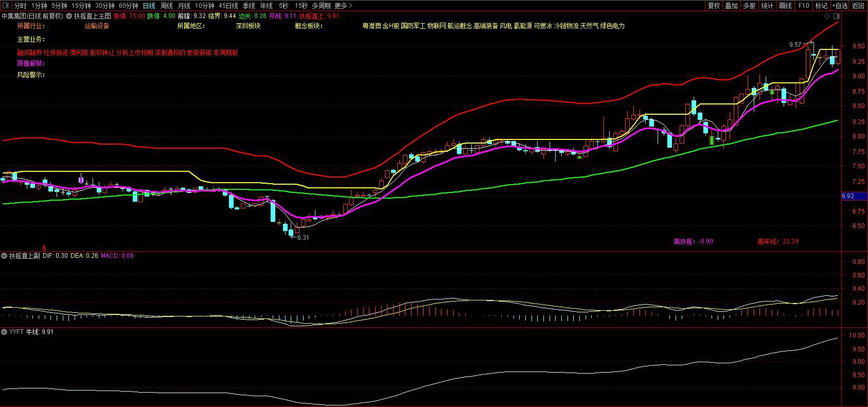Switch to 1分钟 period tab
This screenshot has height=407, width=868.
[x=39, y=6]
